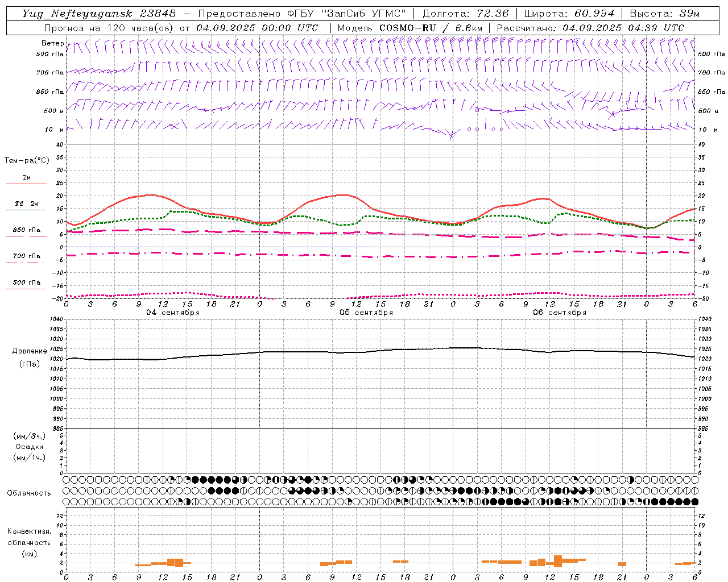Click the Давление pressure panel label
Image resolution: width=728 pixels, height=582 pixels.
pos(28,351)
